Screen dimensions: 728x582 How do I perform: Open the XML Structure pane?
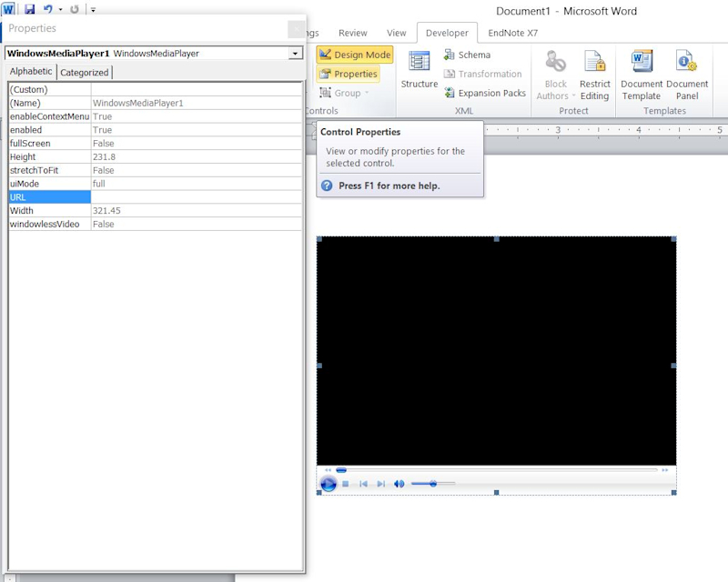(420, 70)
